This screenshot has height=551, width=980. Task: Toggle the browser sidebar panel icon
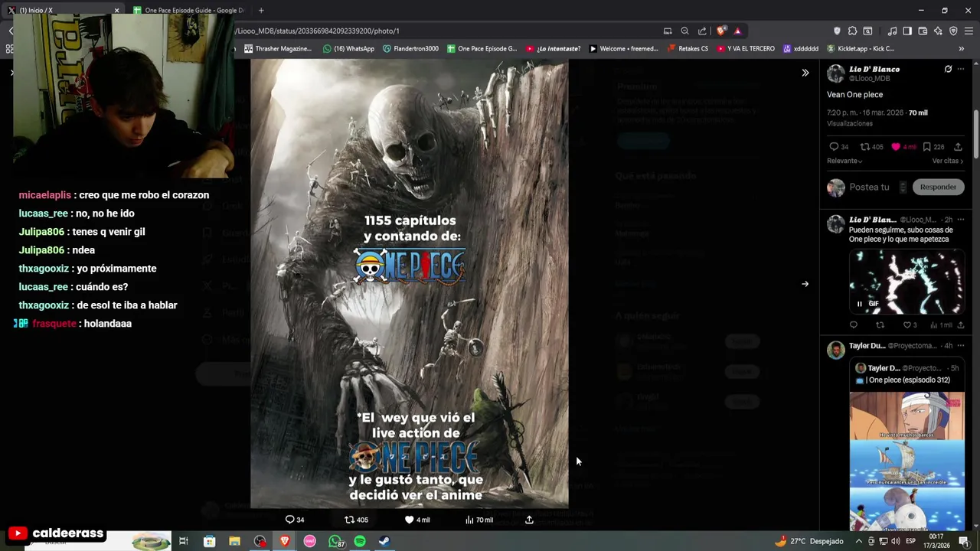coord(907,31)
